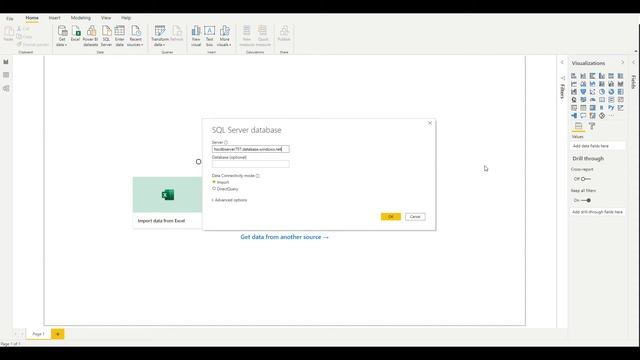
Task: Click the Enter data ribbon icon
Action: (120, 36)
